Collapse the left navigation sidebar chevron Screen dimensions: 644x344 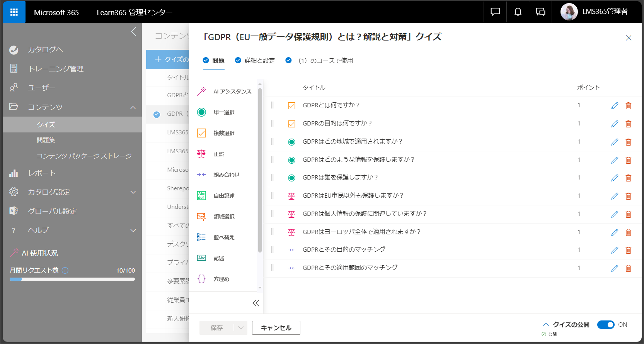134,32
